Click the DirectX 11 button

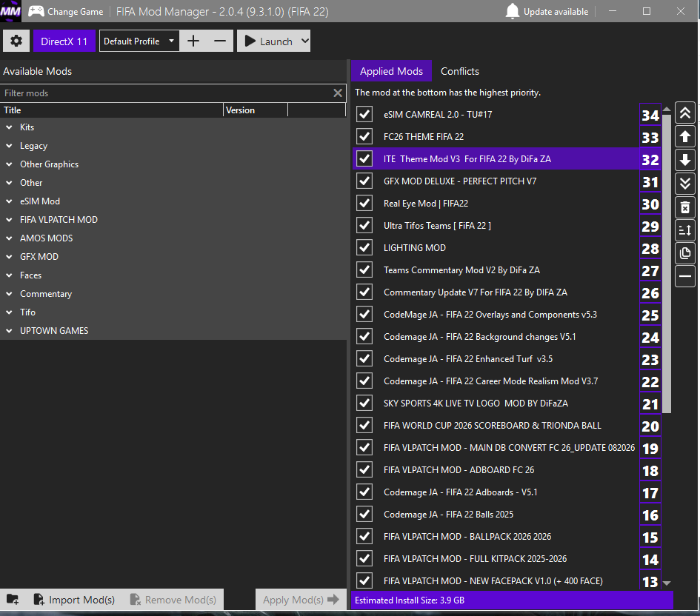tap(64, 41)
